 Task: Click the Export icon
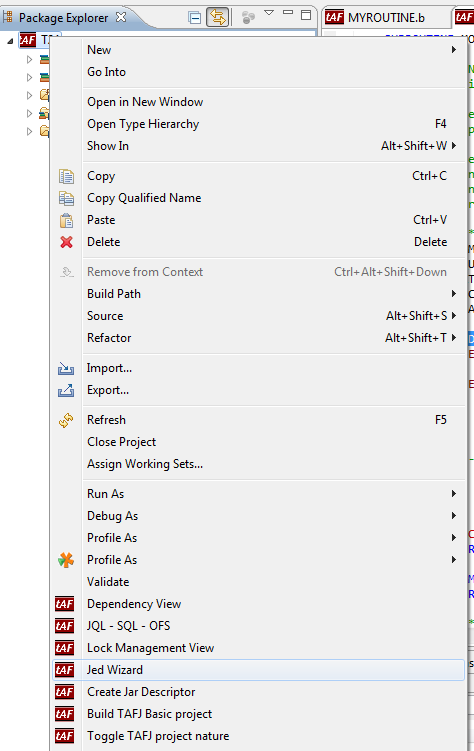point(66,390)
